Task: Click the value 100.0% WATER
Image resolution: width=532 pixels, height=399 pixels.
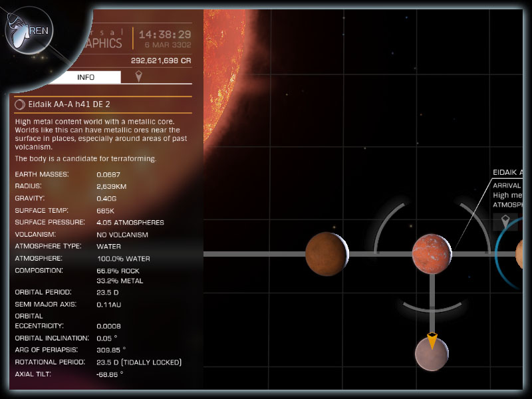Action: [x=124, y=259]
